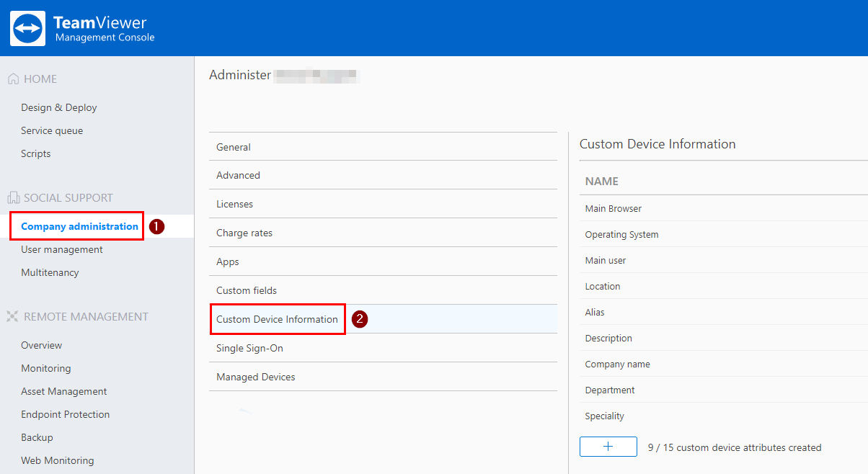Open User management

(62, 249)
